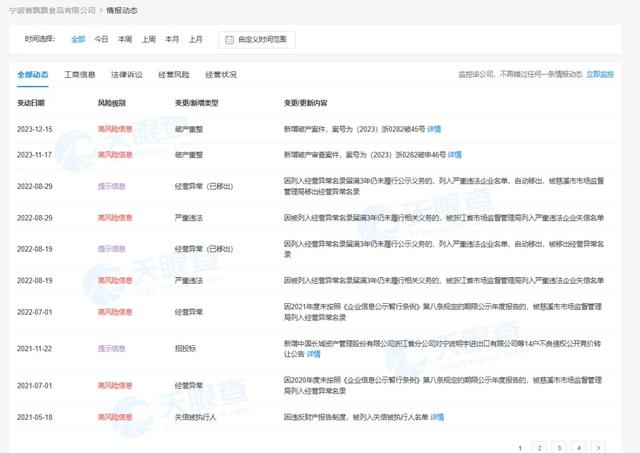
Task: Filter time range by 本周
Action: point(125,40)
